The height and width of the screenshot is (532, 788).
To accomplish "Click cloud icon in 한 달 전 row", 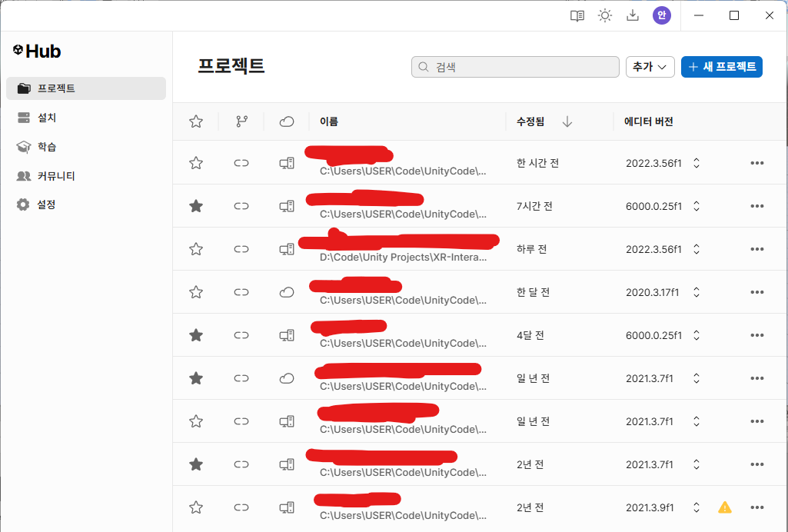I will (287, 292).
